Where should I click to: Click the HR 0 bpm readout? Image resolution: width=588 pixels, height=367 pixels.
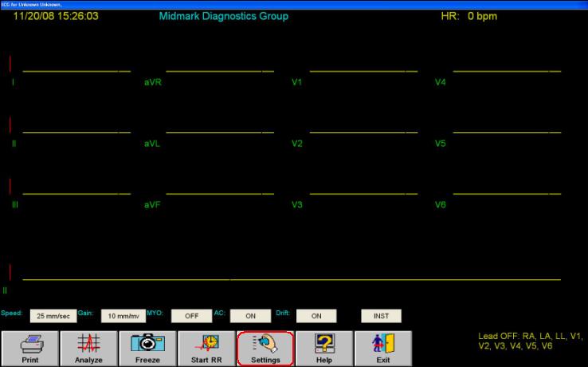coord(469,16)
